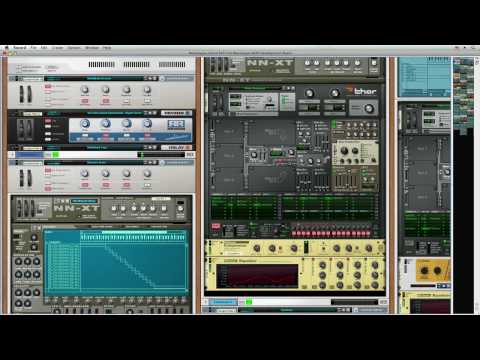Toggle top red button left of RR Combinator panel

48,121
